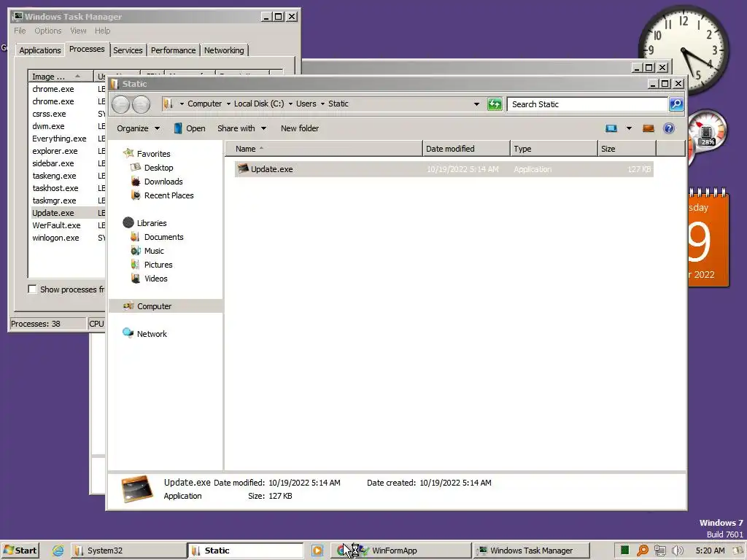Expand the address bar history dropdown arrow
This screenshot has height=560, width=747.
pos(476,104)
